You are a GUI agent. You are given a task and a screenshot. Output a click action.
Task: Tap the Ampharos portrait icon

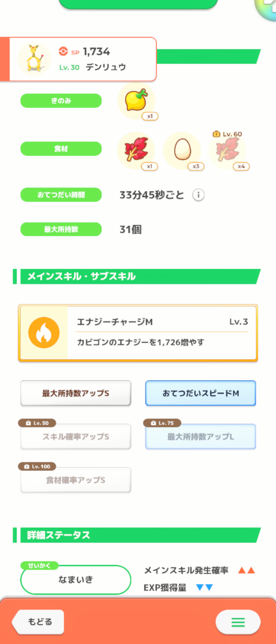pos(34,59)
